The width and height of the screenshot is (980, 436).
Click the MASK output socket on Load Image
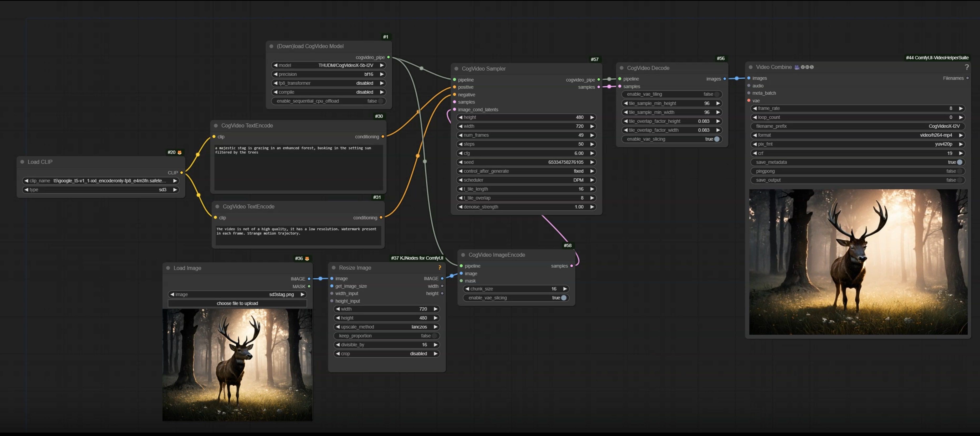[x=309, y=286]
